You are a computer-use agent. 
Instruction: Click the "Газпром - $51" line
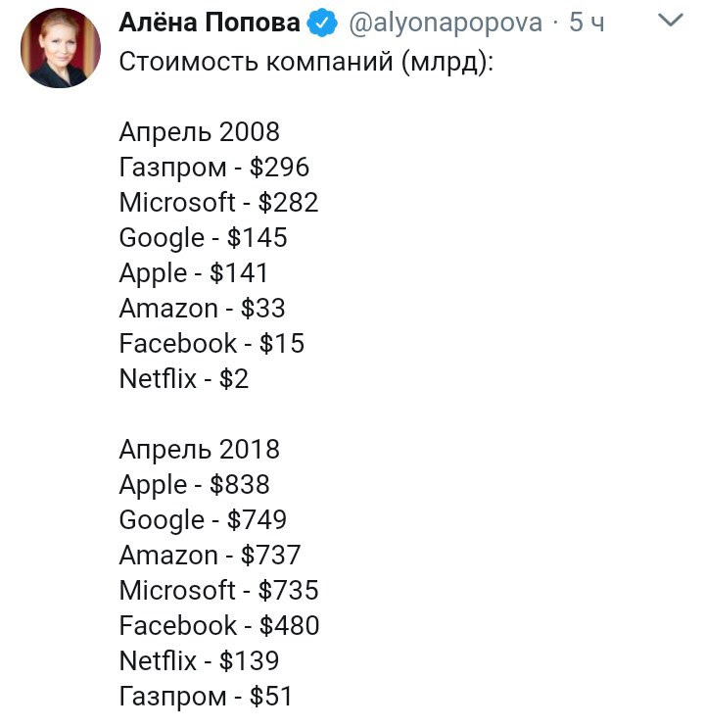point(206,697)
